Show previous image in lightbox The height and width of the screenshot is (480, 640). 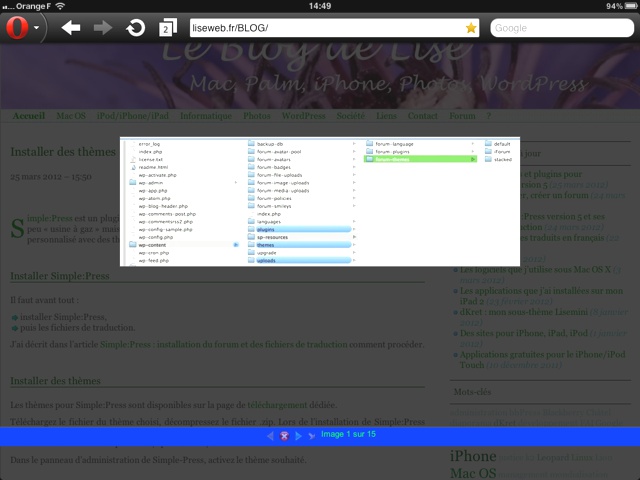pos(270,436)
